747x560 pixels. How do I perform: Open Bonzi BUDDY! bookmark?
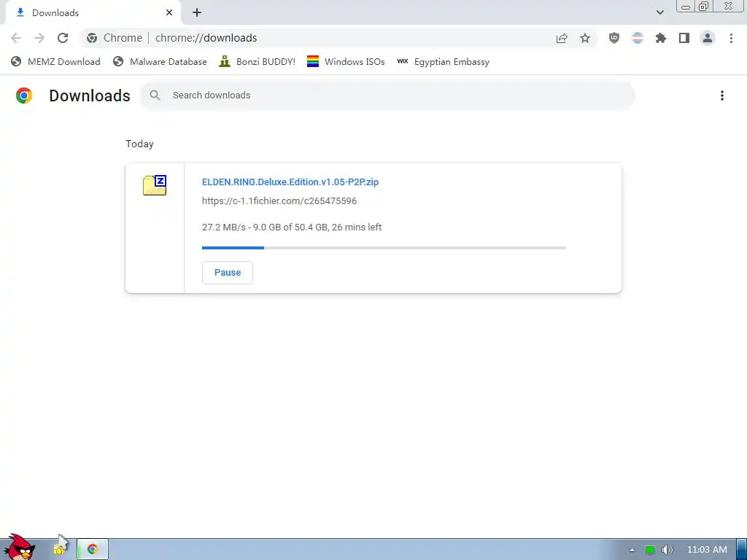(x=258, y=61)
